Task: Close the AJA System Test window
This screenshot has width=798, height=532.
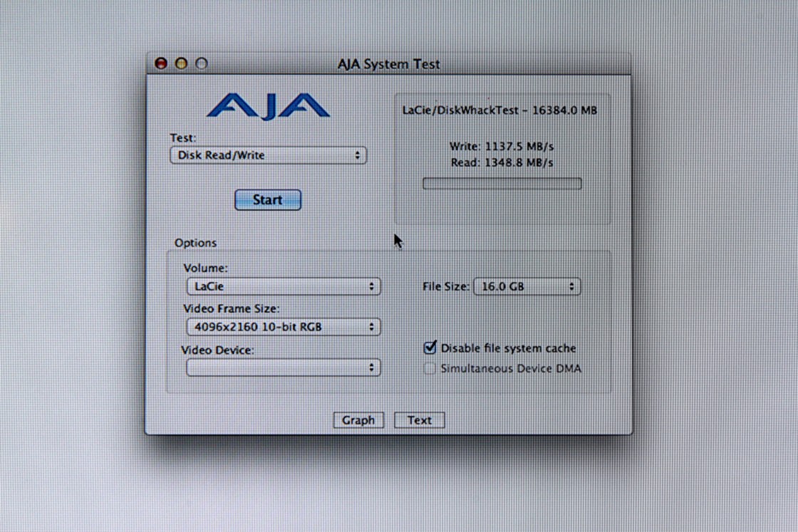Action: coord(161,63)
